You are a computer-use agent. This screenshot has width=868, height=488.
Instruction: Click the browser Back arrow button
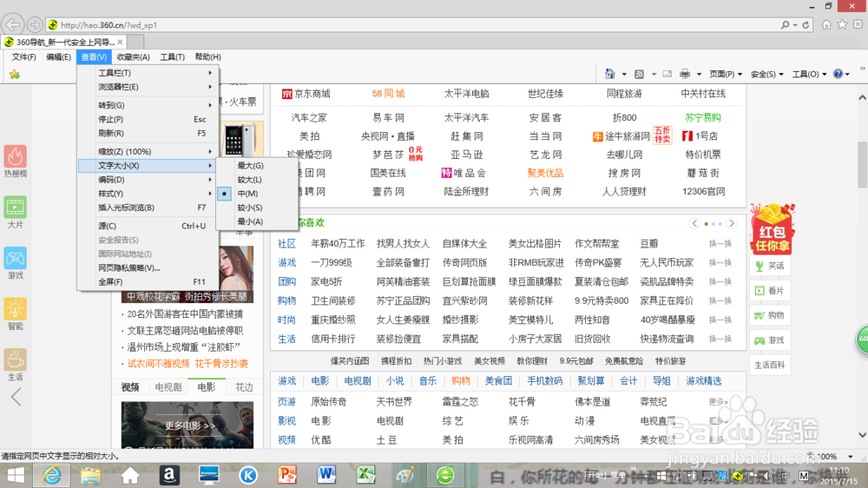point(13,25)
